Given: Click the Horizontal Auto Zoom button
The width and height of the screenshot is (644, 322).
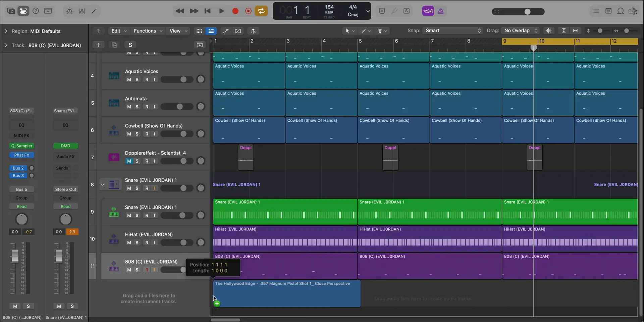Looking at the screenshot, I should pos(576,31).
